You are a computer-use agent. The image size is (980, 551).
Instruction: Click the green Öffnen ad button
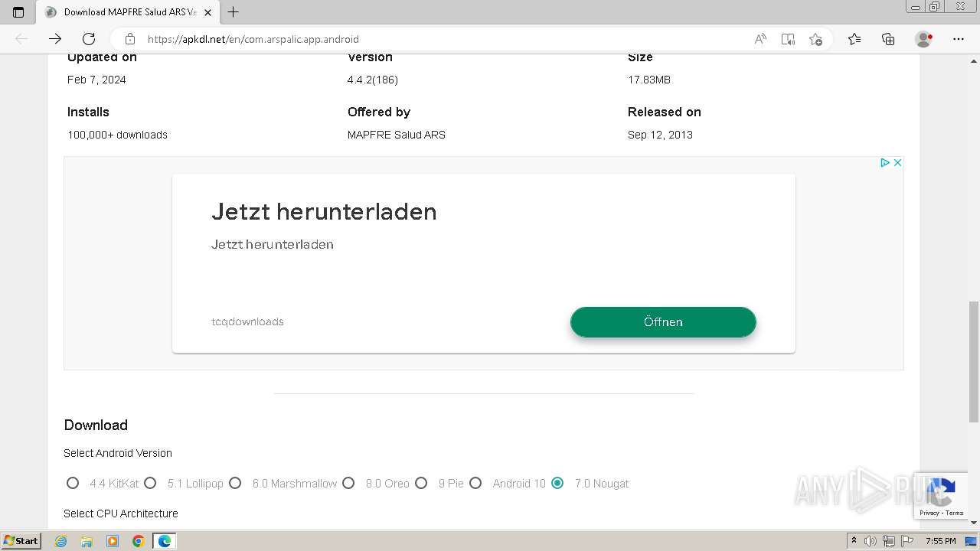pyautogui.click(x=663, y=322)
